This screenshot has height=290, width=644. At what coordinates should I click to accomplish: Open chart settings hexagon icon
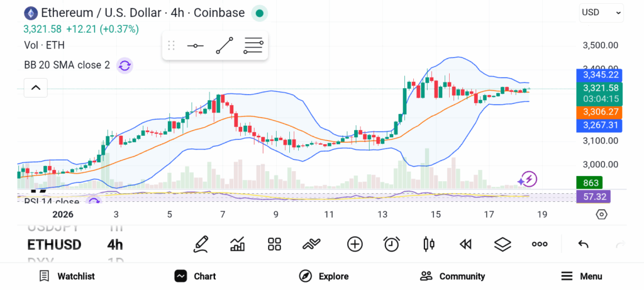601,215
